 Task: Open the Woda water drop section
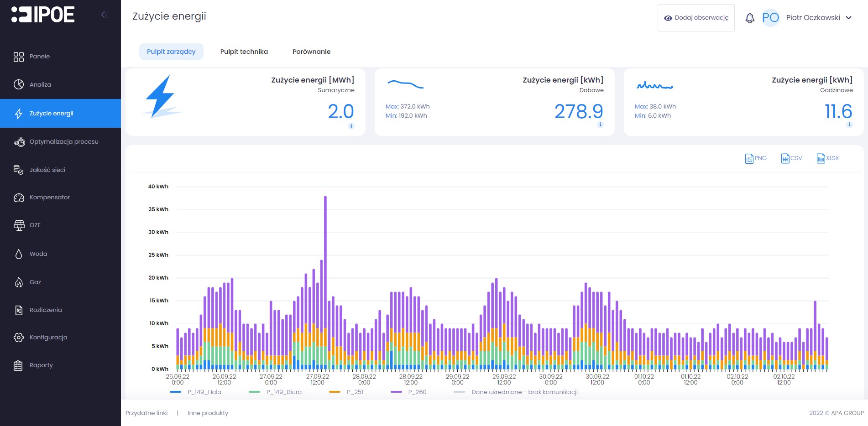[x=38, y=254]
